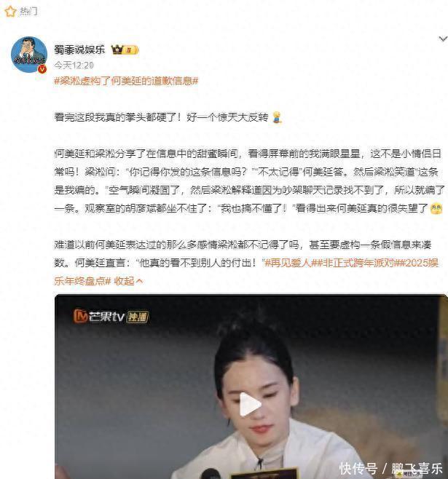
Task: Open hashtag #梁淞虚构了何美延的道歉信息#
Action: tap(126, 81)
